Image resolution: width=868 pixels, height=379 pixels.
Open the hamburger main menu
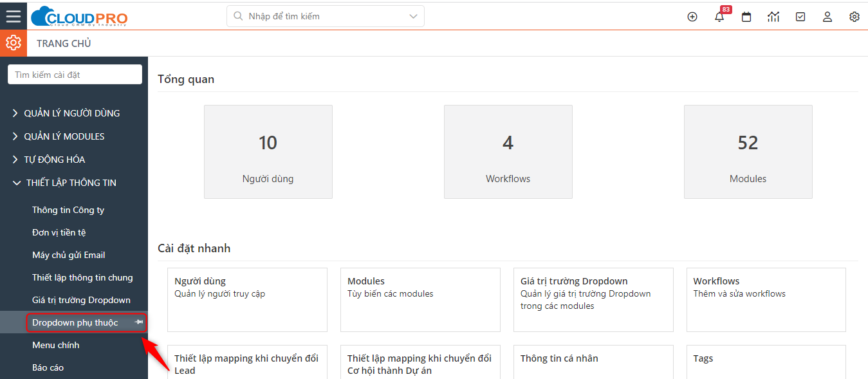[x=13, y=16]
